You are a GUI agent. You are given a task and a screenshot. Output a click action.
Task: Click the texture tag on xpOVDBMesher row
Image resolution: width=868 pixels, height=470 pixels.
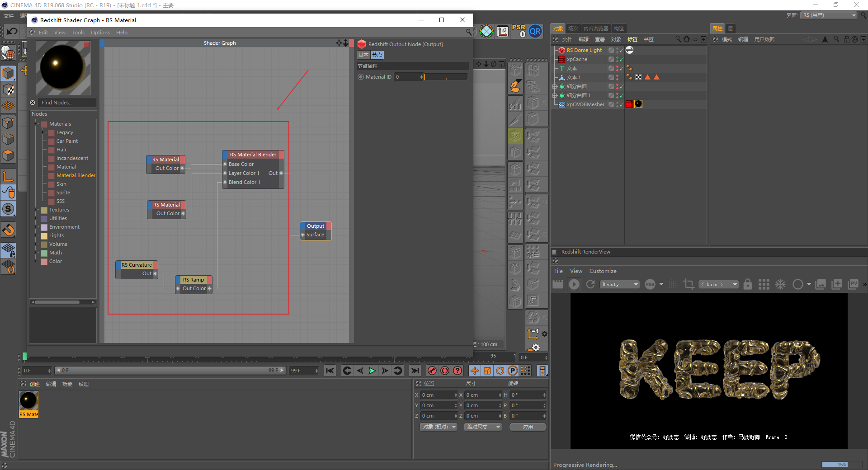pos(638,104)
